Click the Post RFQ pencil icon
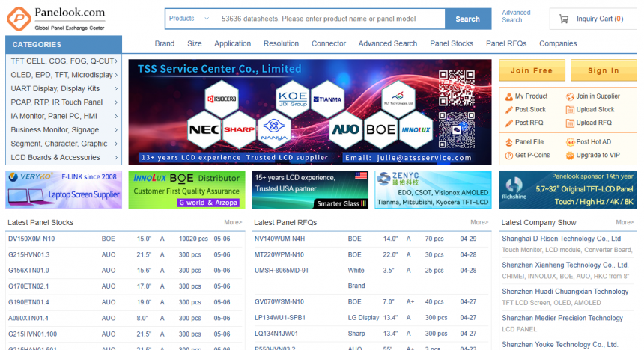Viewport: 644px width, 350px height. pos(509,123)
